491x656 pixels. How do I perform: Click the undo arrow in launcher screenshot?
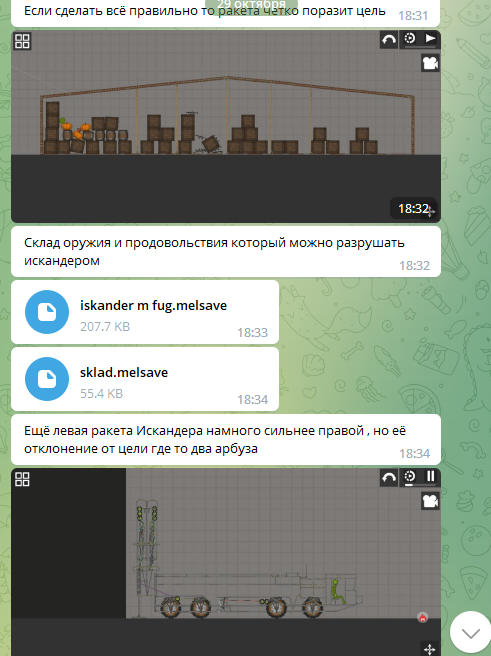tap(389, 478)
